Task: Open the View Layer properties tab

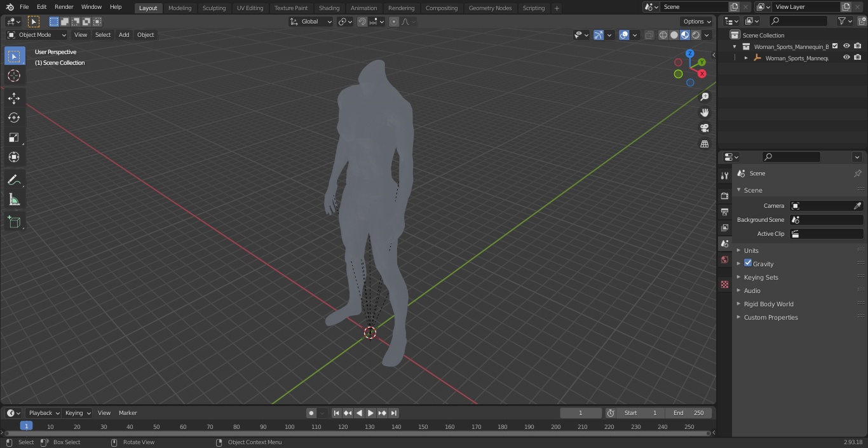Action: click(x=724, y=227)
